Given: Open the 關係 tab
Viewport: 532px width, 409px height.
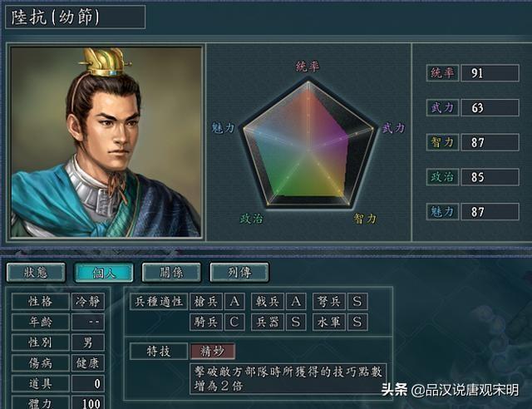Looking at the screenshot, I should (x=172, y=272).
